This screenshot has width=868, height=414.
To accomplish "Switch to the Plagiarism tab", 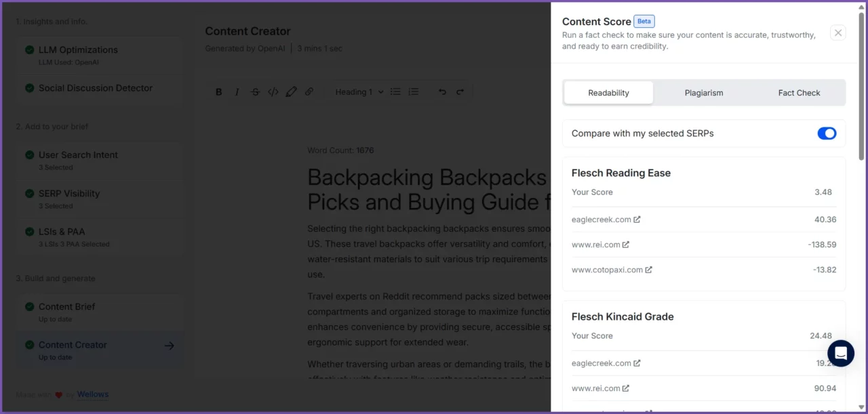I will [704, 93].
